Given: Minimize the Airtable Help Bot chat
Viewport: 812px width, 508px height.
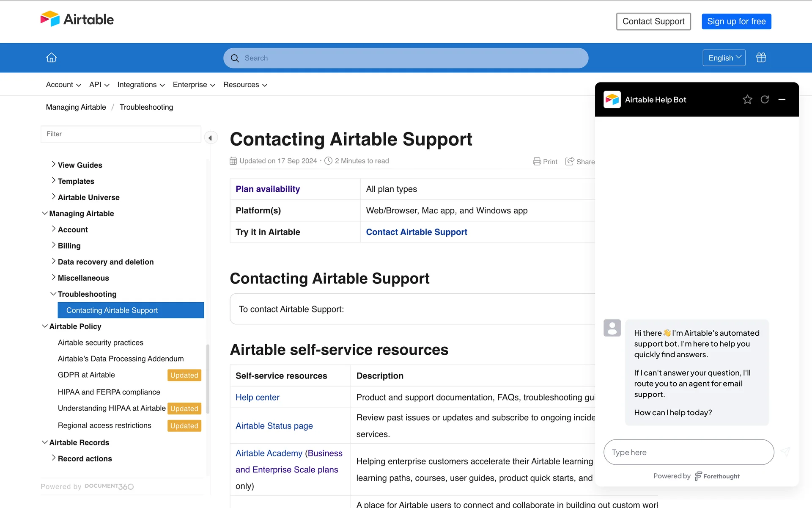Looking at the screenshot, I should (x=782, y=99).
